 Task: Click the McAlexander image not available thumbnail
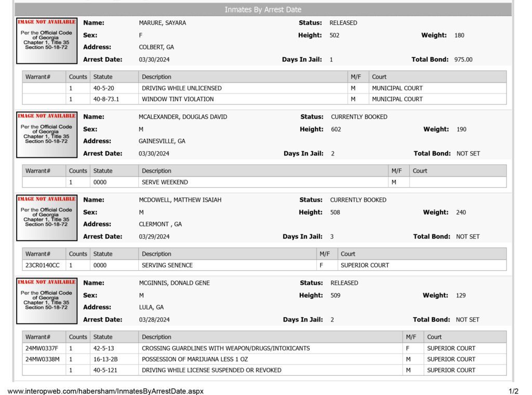47,135
